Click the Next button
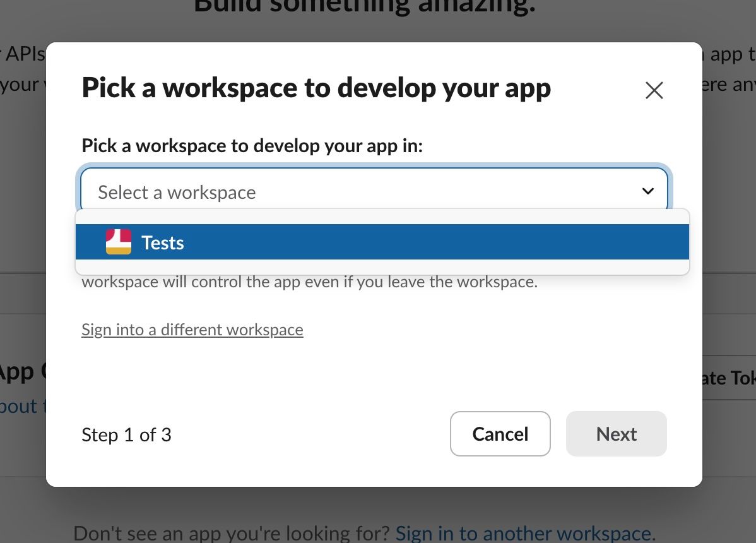This screenshot has width=756, height=543. (x=616, y=434)
